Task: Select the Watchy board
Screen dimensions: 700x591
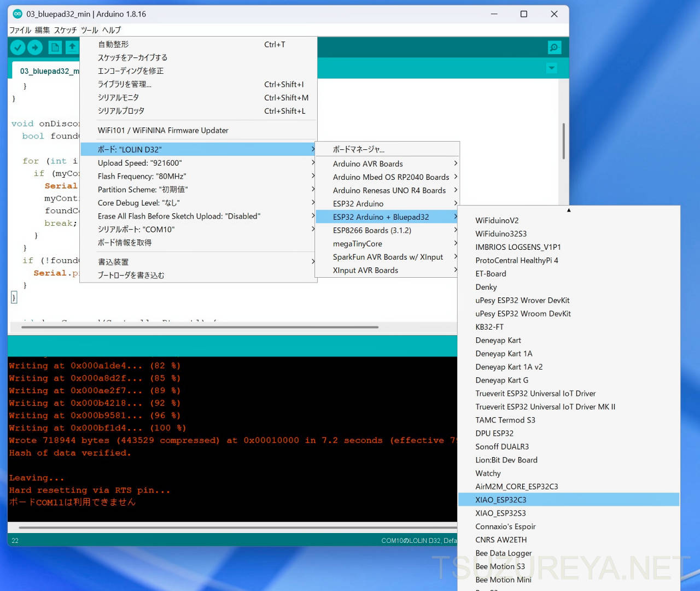Action: [569, 473]
